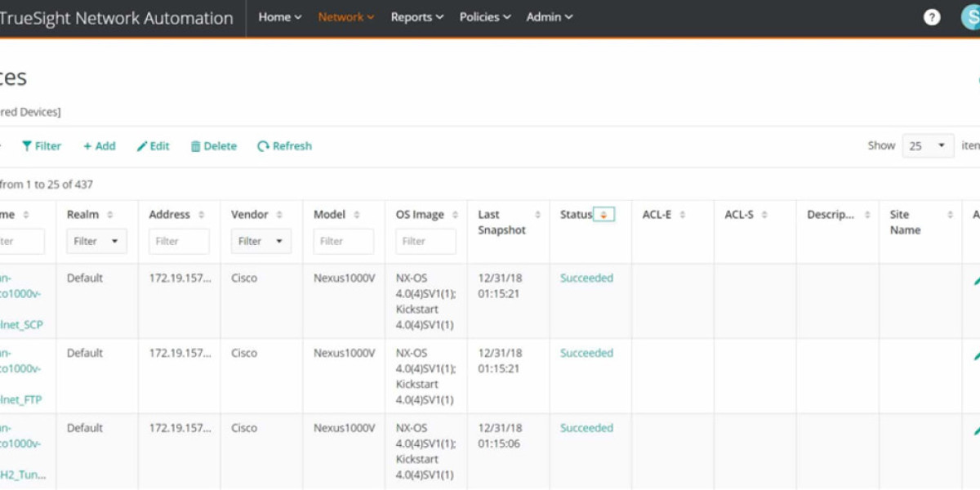Sort the Model column
The width and height of the screenshot is (980, 490).
pyautogui.click(x=356, y=215)
